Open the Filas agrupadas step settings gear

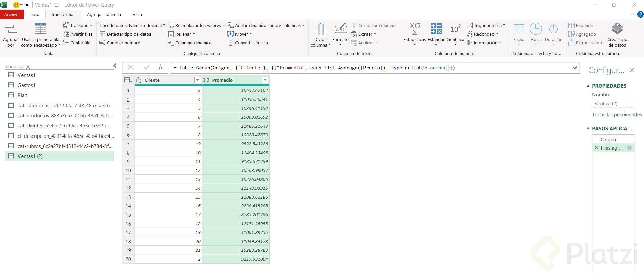click(x=629, y=148)
